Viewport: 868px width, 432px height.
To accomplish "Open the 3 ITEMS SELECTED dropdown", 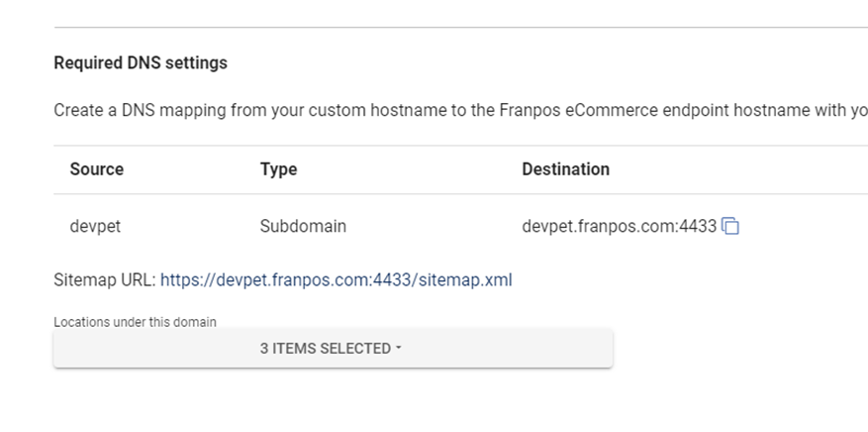I will coord(333,348).
